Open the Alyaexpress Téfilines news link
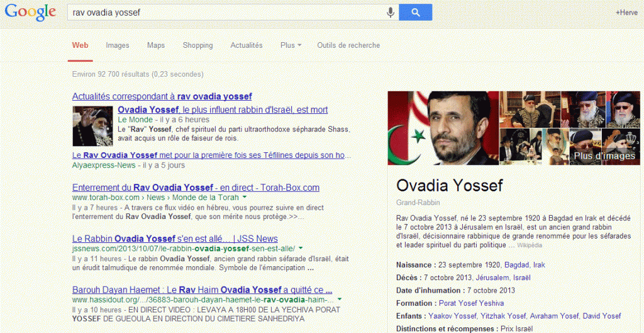 (211, 156)
